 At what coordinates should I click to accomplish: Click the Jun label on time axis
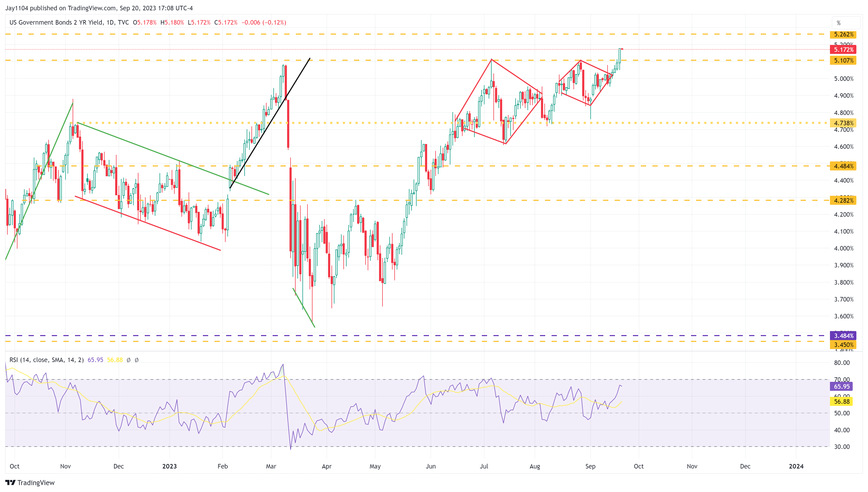(431, 466)
